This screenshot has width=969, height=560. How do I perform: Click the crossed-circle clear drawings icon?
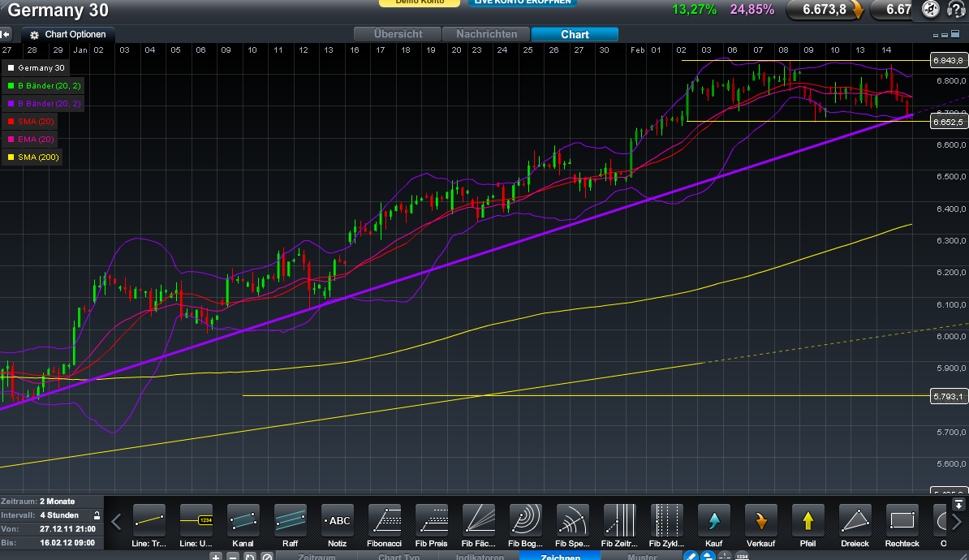267,556
